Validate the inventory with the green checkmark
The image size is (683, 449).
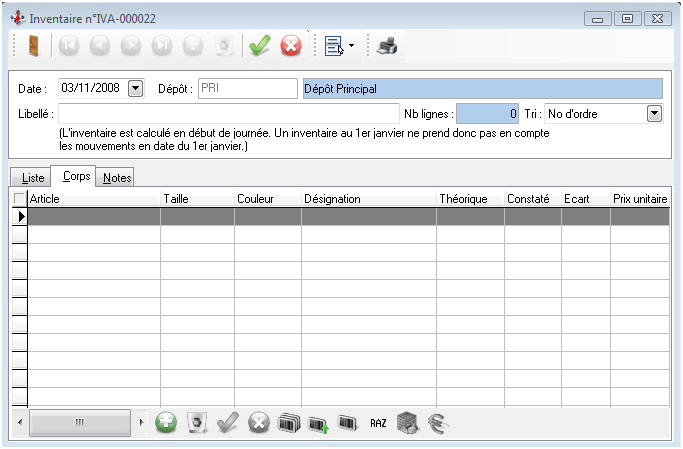(x=260, y=45)
